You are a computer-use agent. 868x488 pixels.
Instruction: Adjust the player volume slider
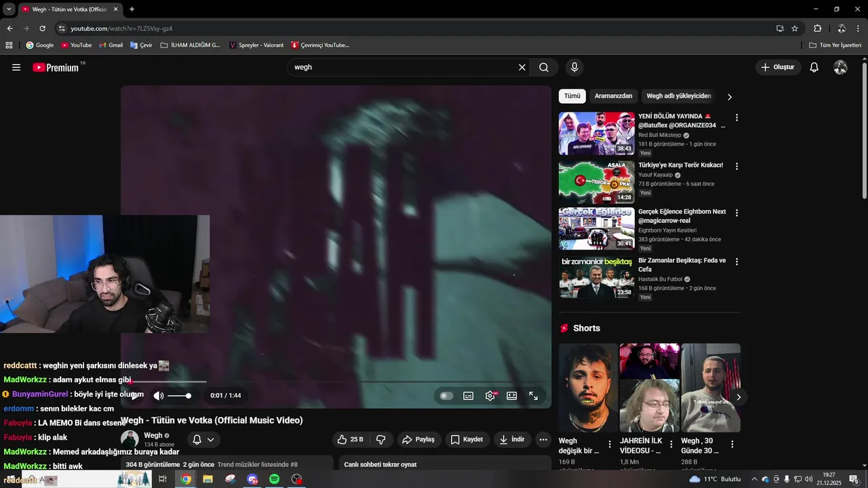(x=180, y=396)
